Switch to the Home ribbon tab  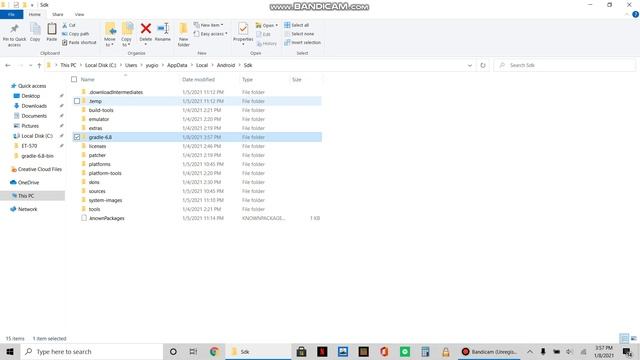tap(35, 14)
